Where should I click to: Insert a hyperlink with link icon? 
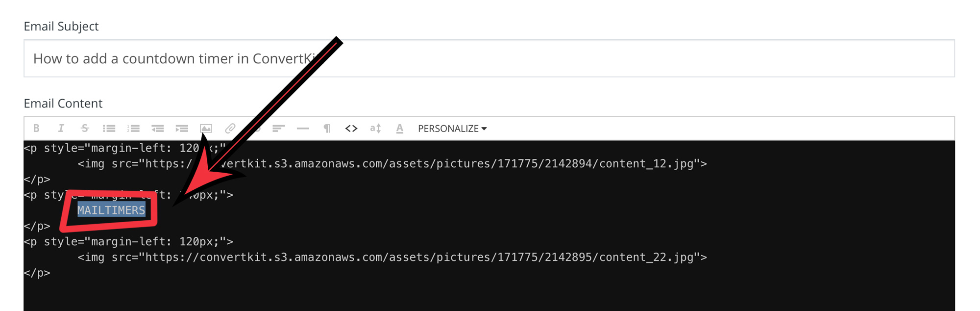pyautogui.click(x=230, y=129)
